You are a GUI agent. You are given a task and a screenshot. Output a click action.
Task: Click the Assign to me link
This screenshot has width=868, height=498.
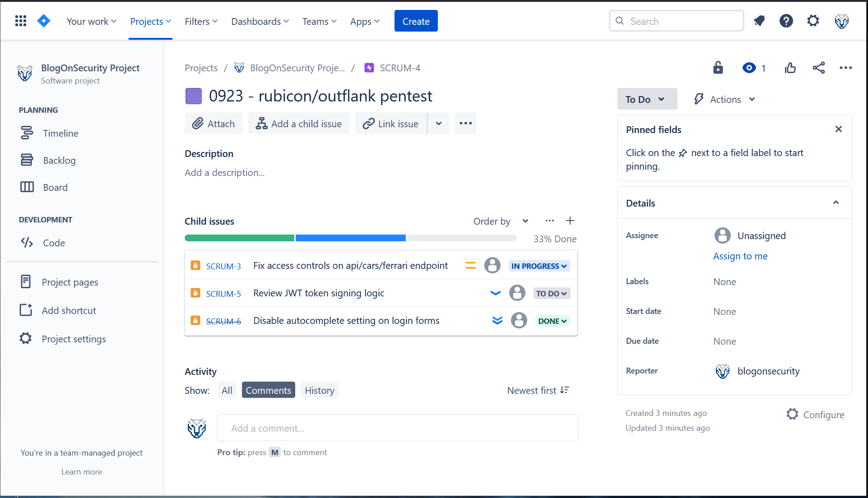tap(740, 256)
